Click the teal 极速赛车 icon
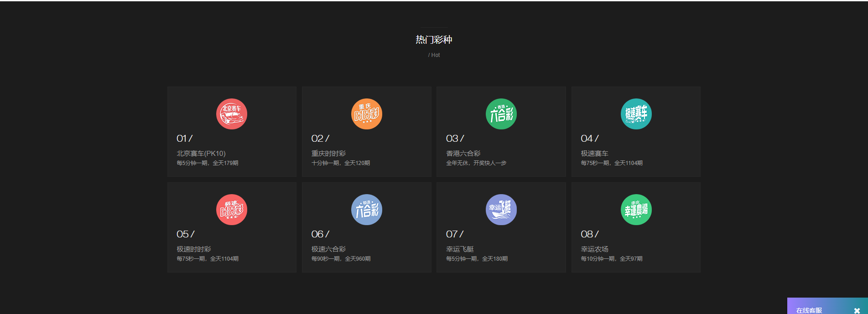The image size is (868, 314). click(636, 114)
